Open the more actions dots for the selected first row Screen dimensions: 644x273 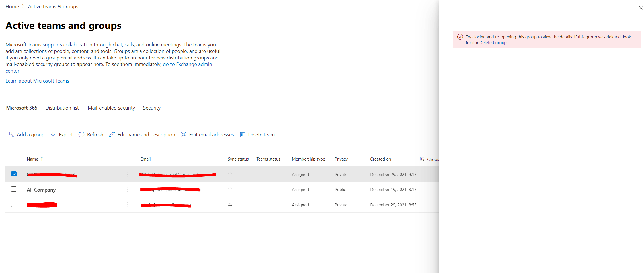click(128, 174)
